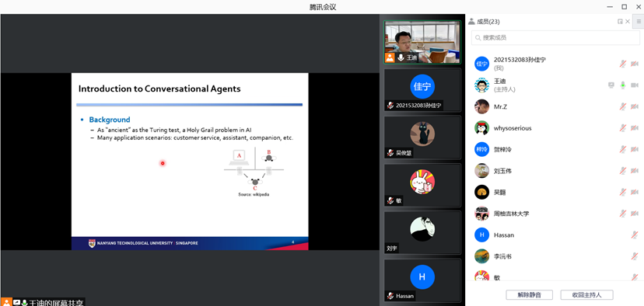Click 王迪's green microphone icon
The height and width of the screenshot is (306, 644).
623,85
